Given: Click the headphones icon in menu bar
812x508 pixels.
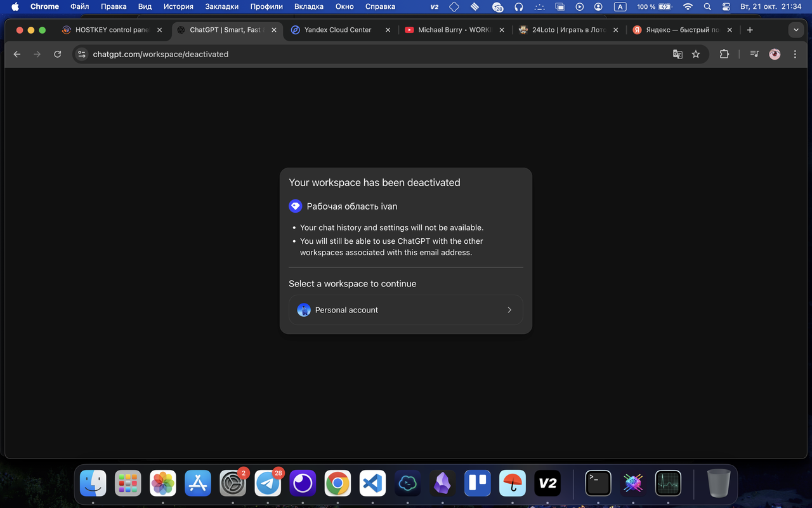Looking at the screenshot, I should (x=518, y=6).
